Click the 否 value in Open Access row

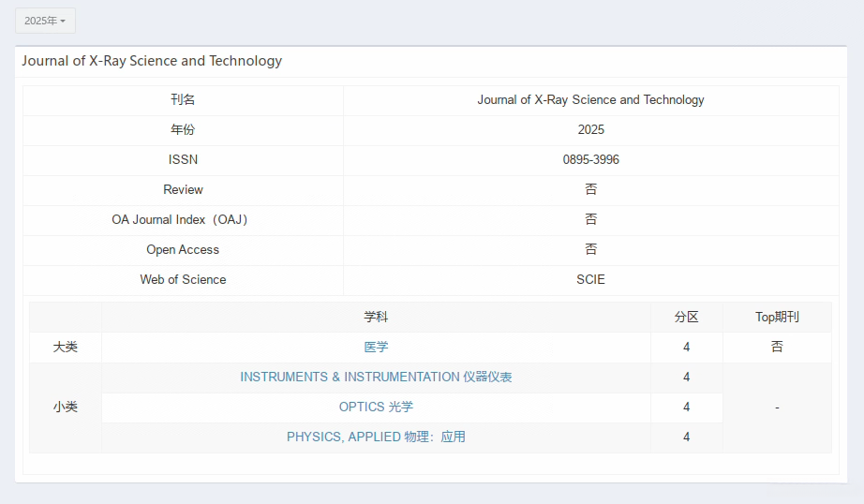click(590, 249)
